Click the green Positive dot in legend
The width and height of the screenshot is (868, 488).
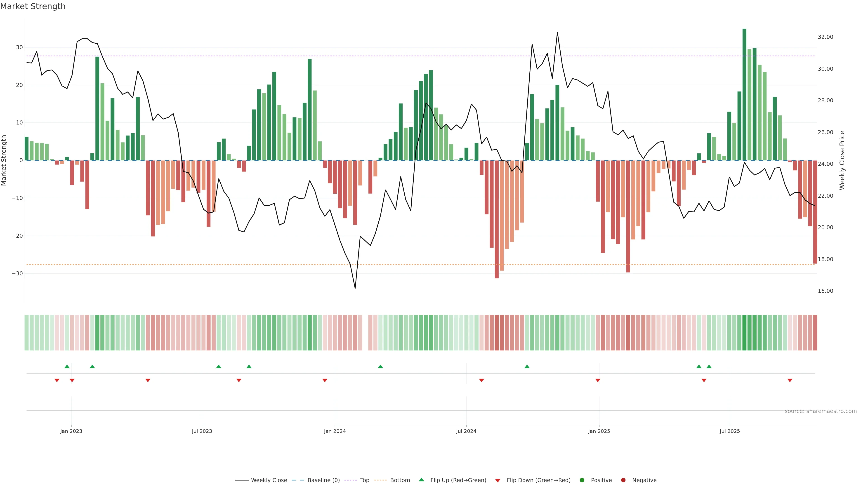[582, 480]
